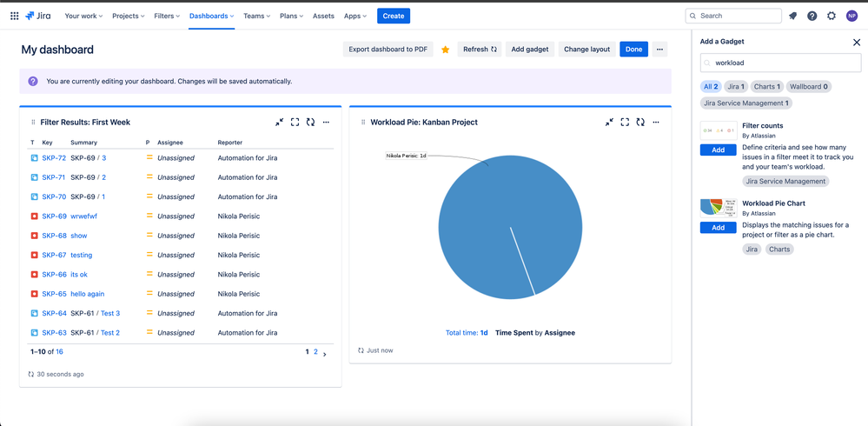Go to next page arrow in Filter Results
Image resolution: width=868 pixels, height=426 pixels.
[325, 355]
